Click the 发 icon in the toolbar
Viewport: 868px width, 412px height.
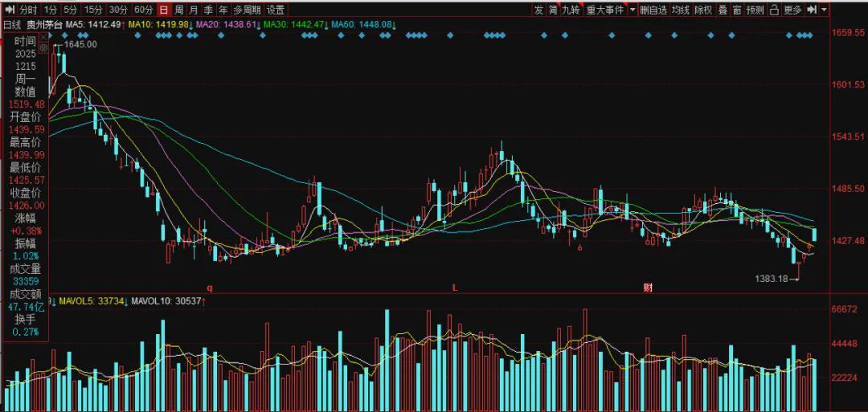[538, 10]
